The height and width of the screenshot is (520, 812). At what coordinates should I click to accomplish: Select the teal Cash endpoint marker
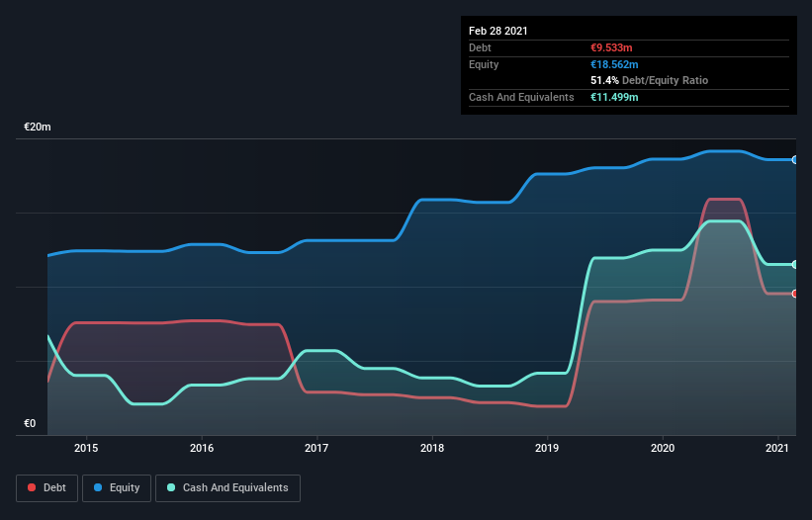point(795,264)
